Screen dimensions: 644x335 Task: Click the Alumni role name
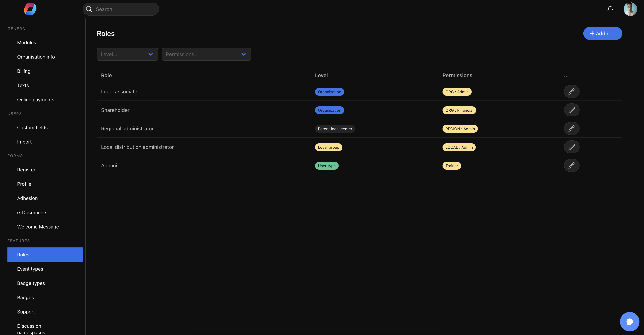(109, 166)
